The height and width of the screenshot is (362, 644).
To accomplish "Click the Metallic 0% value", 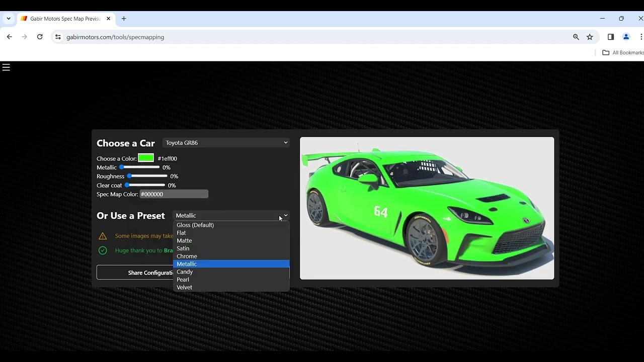I will [x=167, y=167].
